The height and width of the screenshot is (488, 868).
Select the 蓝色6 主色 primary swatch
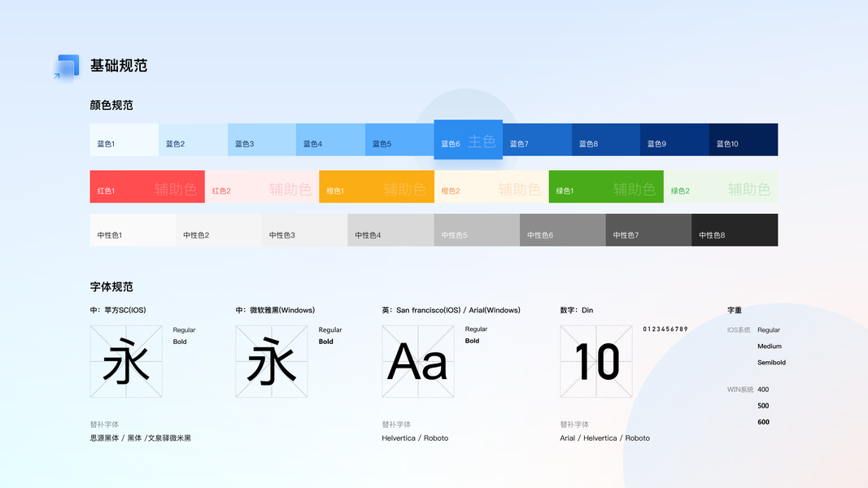[x=469, y=139]
